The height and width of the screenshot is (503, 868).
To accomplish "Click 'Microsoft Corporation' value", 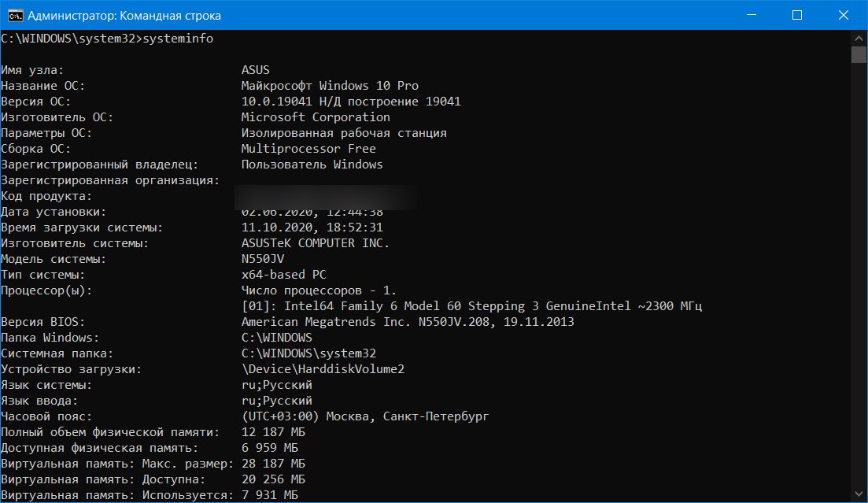I will point(316,117).
